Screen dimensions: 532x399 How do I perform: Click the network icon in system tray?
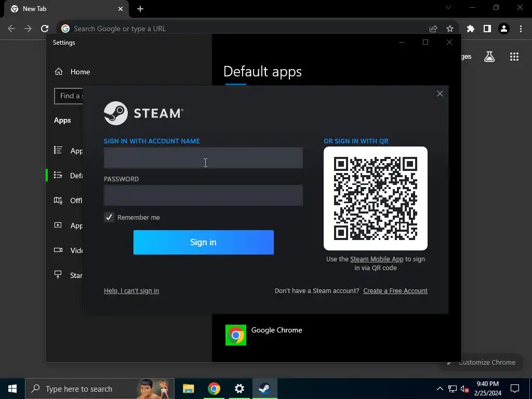tap(453, 389)
